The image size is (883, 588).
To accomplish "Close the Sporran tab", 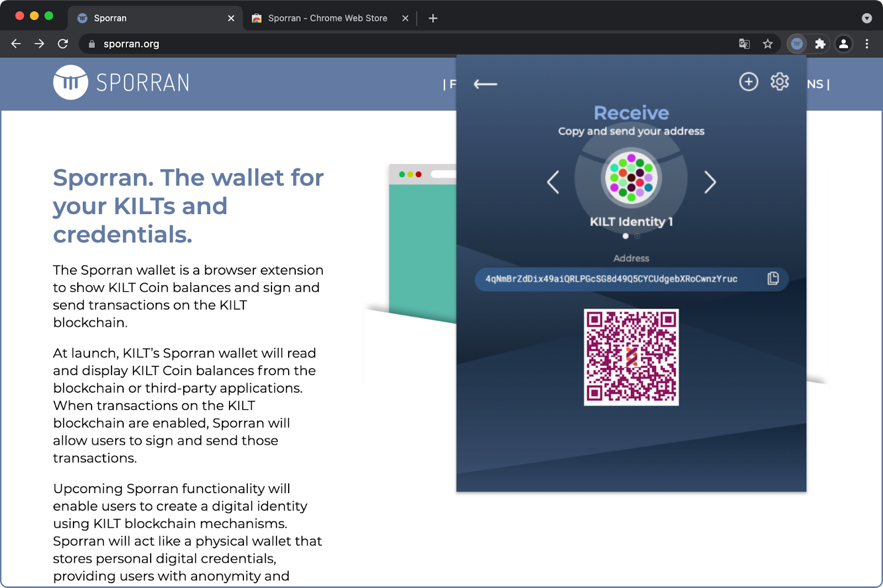I will tap(231, 18).
